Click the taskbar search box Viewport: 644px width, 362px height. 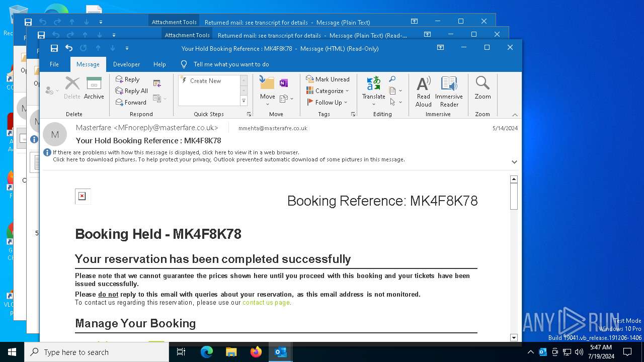[97, 352]
